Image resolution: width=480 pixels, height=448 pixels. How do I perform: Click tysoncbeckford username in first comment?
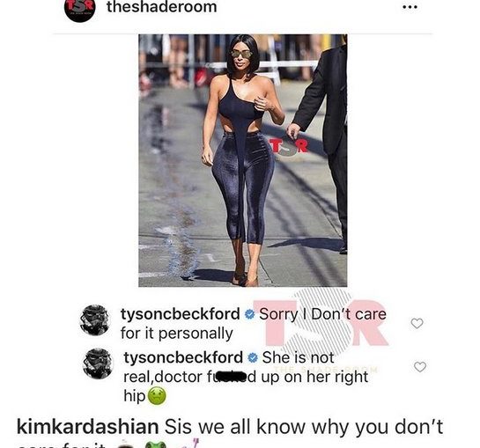[181, 314]
